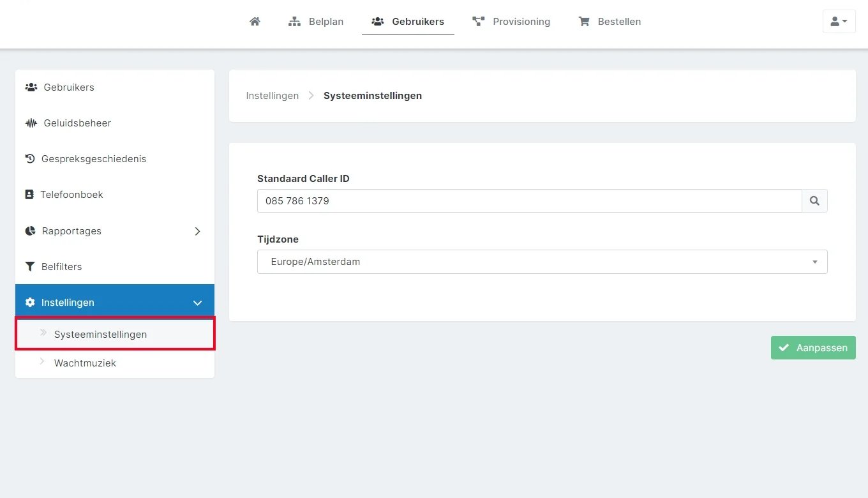Search caller ID with magnifier button
This screenshot has width=868, height=498.
pos(814,200)
